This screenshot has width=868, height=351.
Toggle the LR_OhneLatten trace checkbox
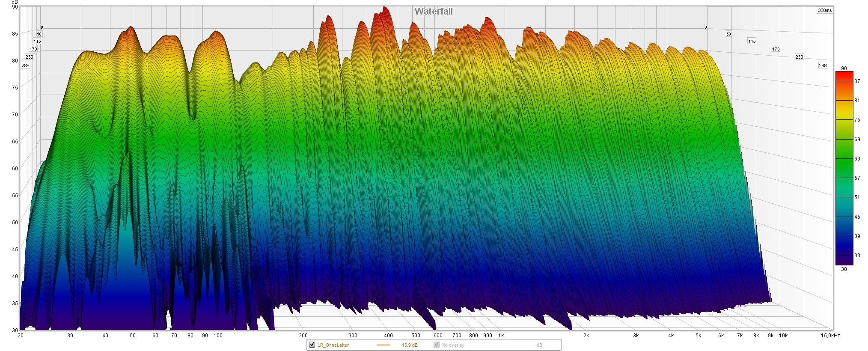pos(312,345)
